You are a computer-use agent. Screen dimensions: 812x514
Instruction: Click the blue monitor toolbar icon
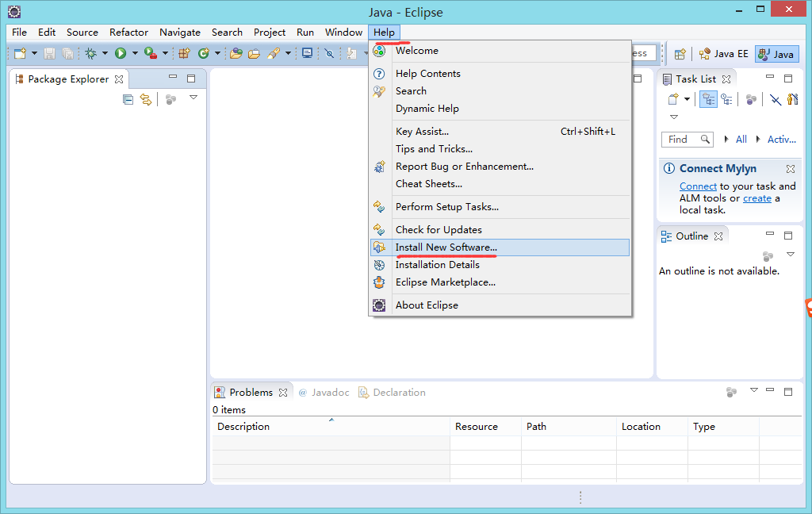pos(307,53)
